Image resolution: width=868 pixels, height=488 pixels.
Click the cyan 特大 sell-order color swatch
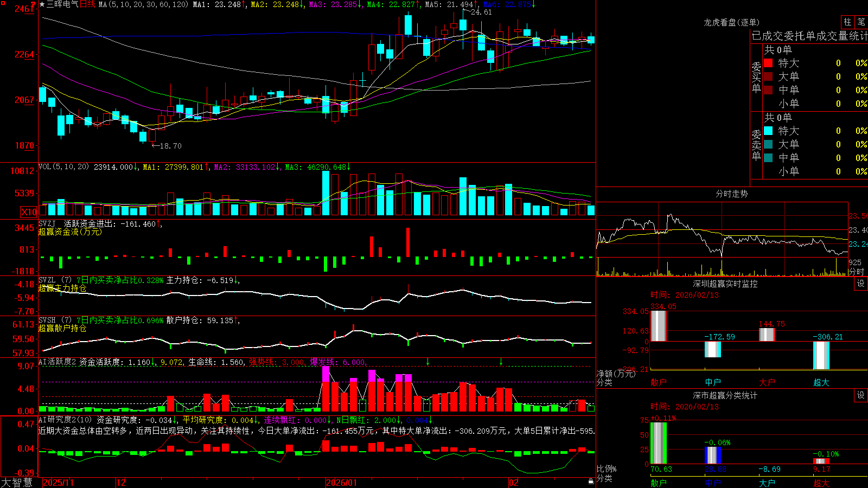click(768, 131)
